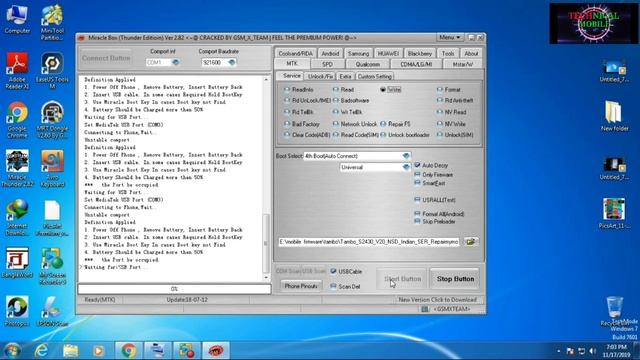Screen dimensions: 640x360
Task: Click the taskbar clock showing 7:03 PM
Action: 616,351
